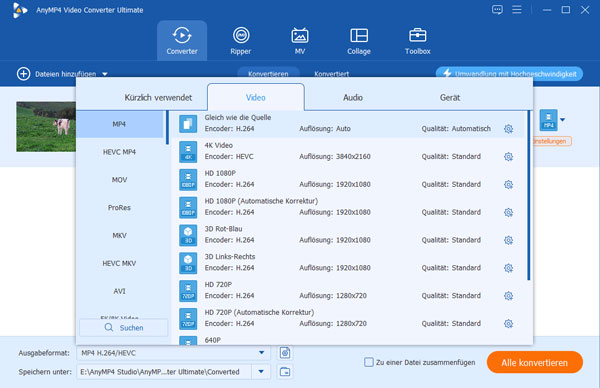
Task: Open the feedback chat icon
Action: tap(497, 10)
